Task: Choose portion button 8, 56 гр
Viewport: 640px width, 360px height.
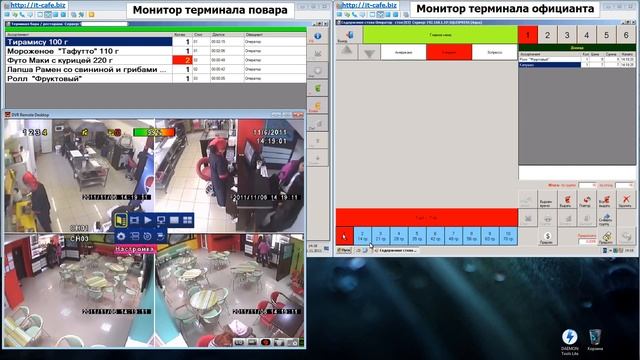Action: pos(471,236)
